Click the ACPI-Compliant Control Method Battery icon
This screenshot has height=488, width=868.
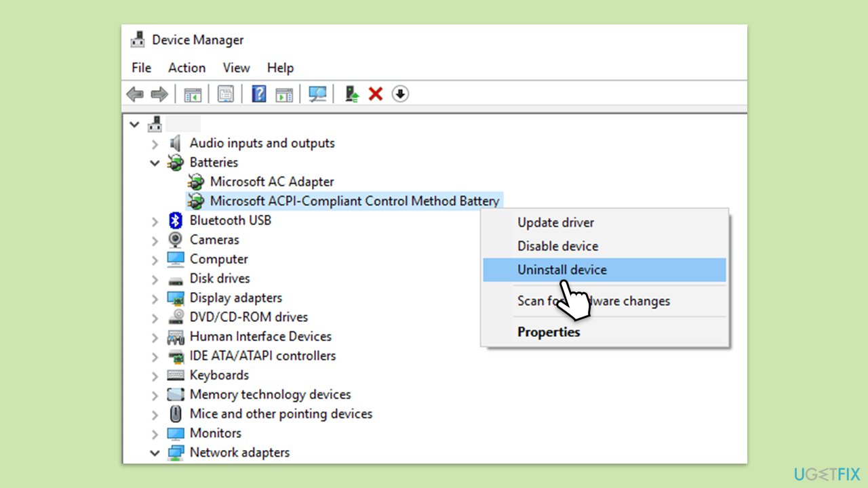point(196,201)
